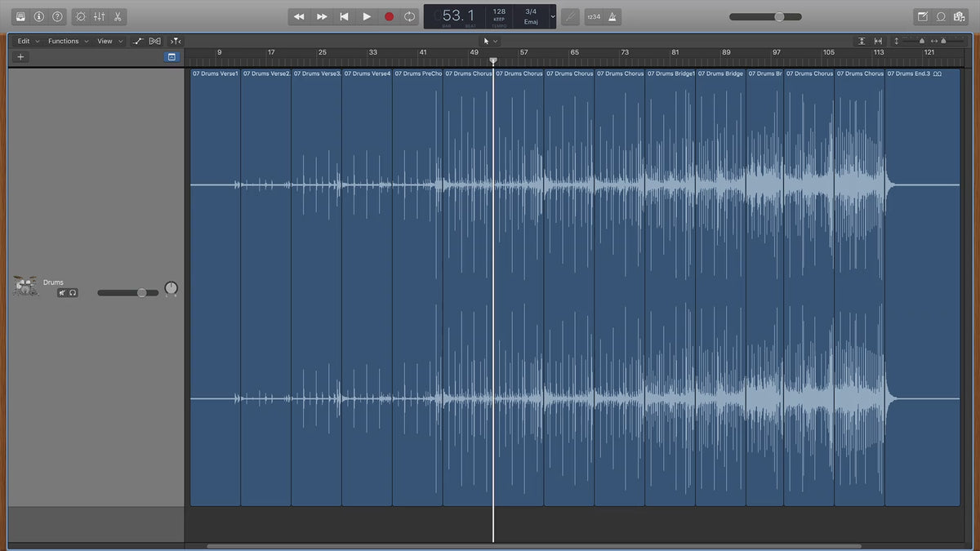
Task: Open the pointer tool dropdown
Action: coord(490,41)
